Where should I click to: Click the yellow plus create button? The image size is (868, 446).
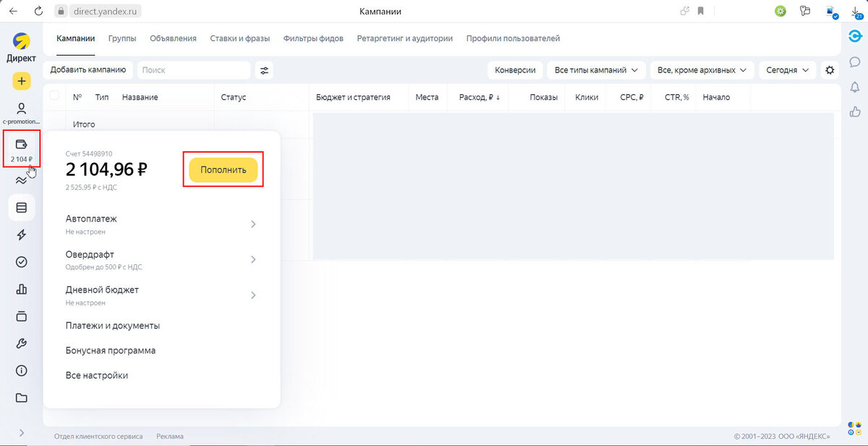click(21, 80)
